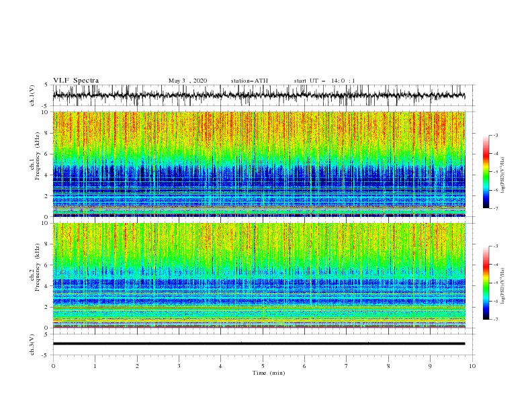Click the "4" kHz tick of ch.1 spectrogram
532x411 pixels.
pos(46,175)
